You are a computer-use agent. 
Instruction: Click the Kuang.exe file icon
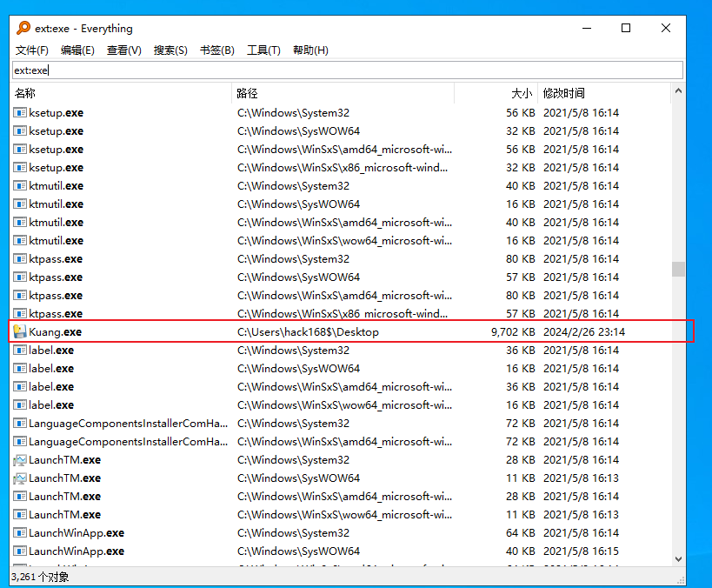click(19, 331)
